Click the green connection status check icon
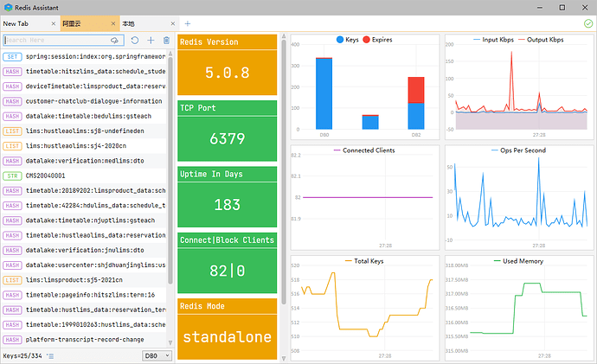 (x=588, y=23)
